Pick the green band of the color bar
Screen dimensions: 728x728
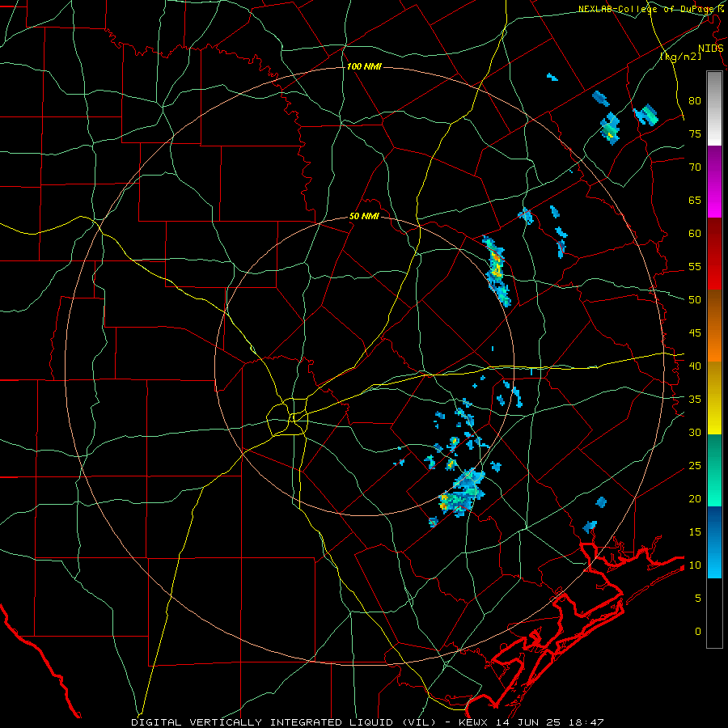(714, 470)
